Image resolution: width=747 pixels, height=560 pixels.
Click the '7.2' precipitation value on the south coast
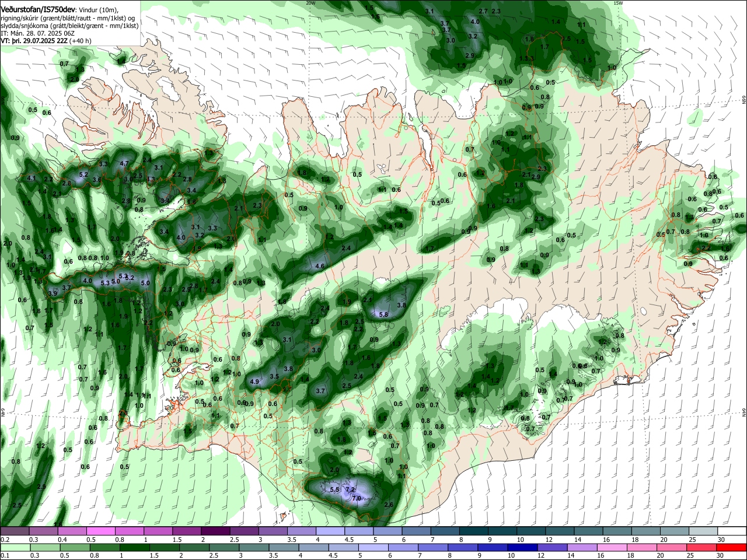pos(350,489)
